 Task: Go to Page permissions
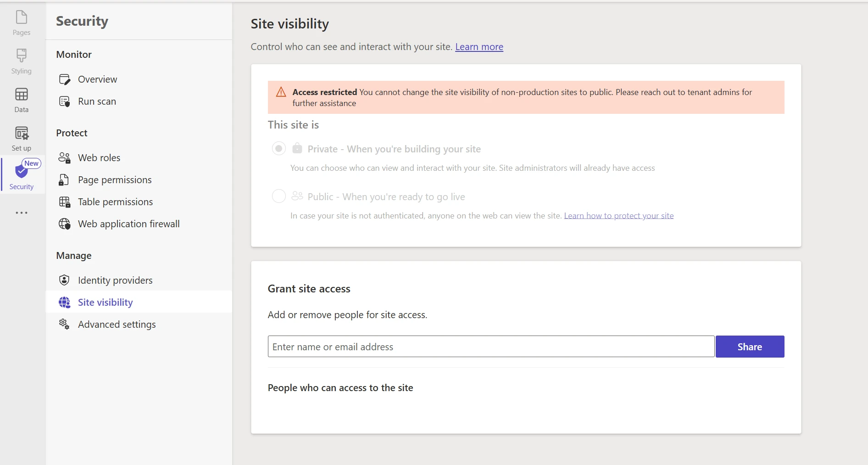pyautogui.click(x=115, y=180)
